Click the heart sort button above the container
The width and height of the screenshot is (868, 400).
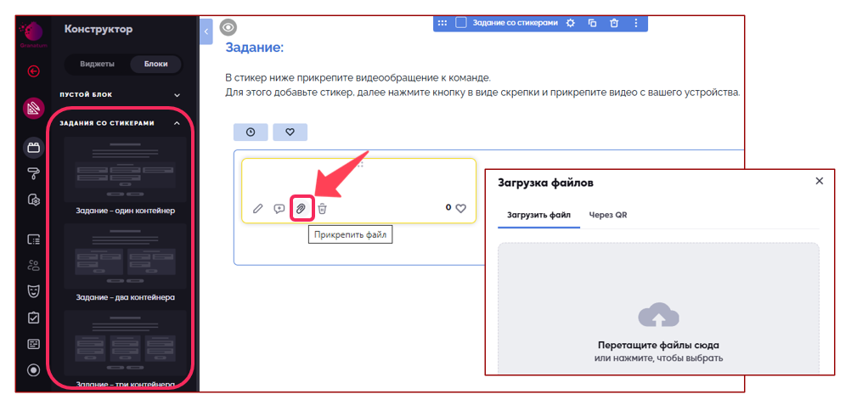click(290, 132)
